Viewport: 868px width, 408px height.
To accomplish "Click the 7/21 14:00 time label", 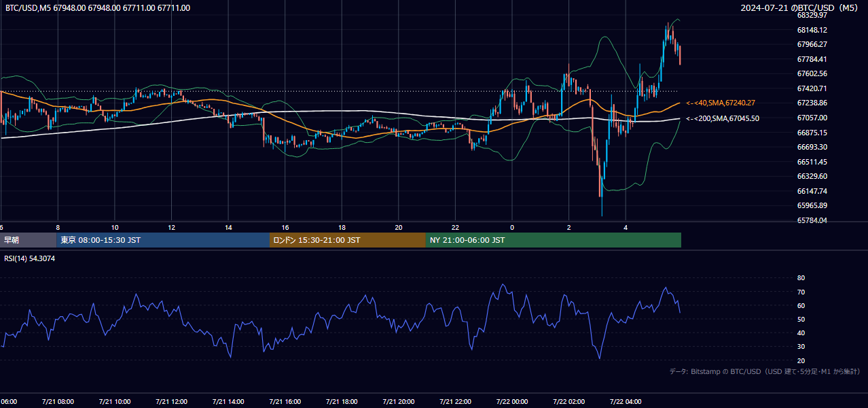I will click(x=228, y=402).
